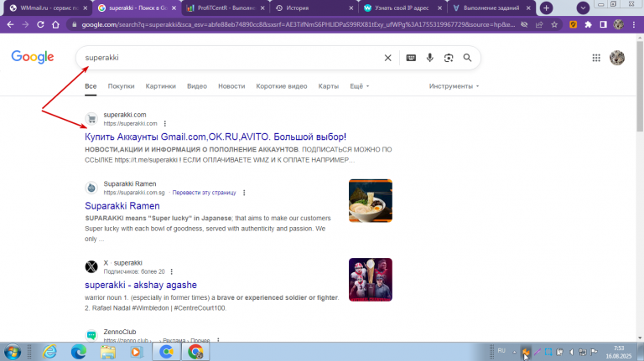Switch to the ProfiTCentR tab
644x361 pixels.
pyautogui.click(x=226, y=8)
